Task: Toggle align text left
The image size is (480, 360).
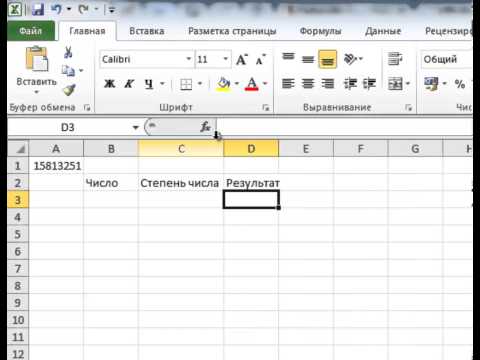Action: pos(288,83)
